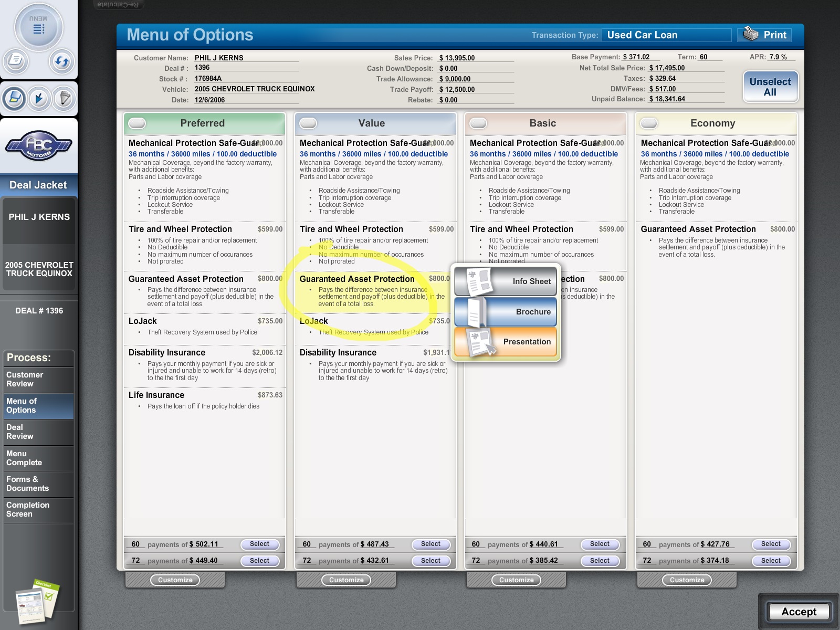Viewport: 840px width, 630px height.
Task: Select Preferred 60 payments of $502.11
Action: coord(260,544)
